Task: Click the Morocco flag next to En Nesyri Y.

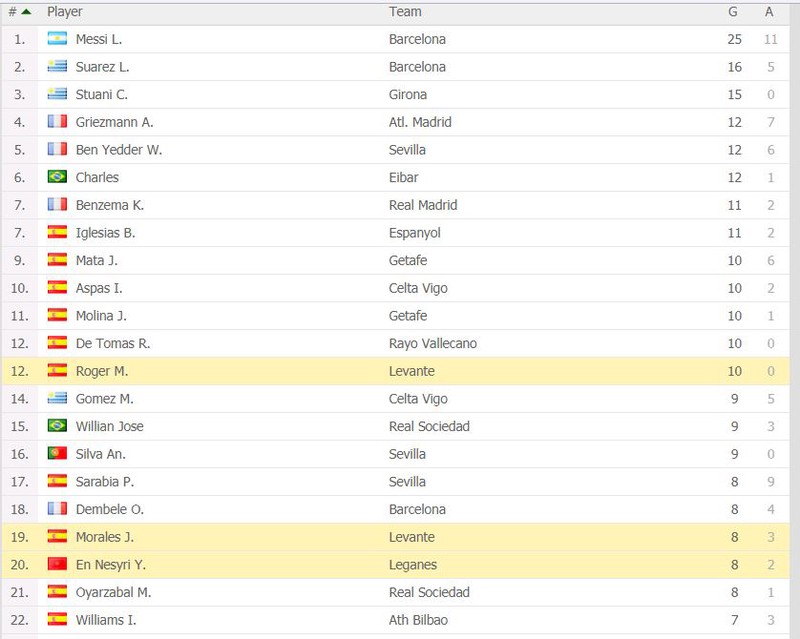Action: [57, 564]
